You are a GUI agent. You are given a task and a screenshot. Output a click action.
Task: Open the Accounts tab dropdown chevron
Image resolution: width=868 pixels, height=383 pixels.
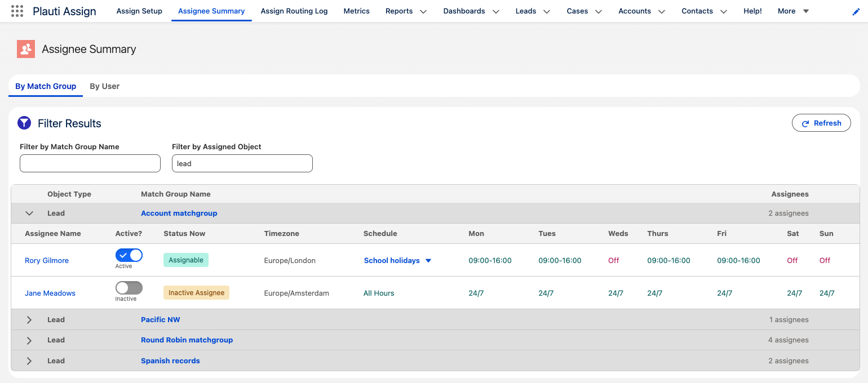pyautogui.click(x=662, y=11)
